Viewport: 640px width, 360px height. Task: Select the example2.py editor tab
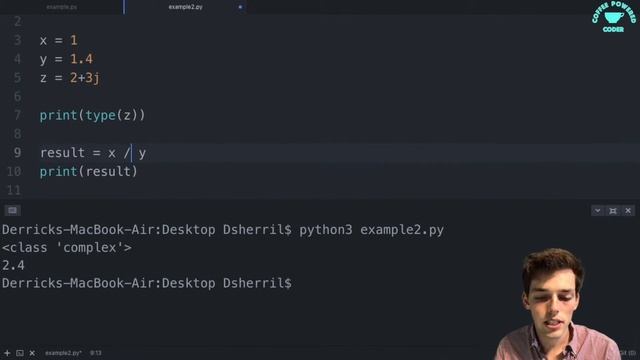185,7
